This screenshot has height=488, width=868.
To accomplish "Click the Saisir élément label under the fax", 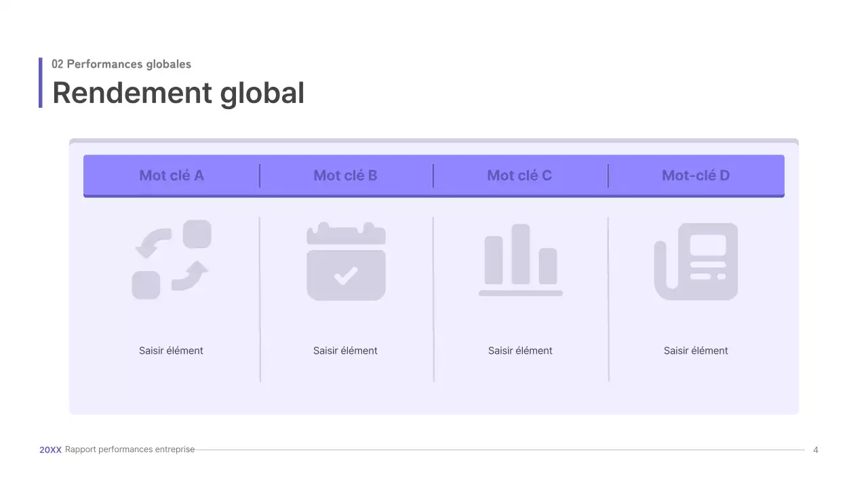I will 696,350.
